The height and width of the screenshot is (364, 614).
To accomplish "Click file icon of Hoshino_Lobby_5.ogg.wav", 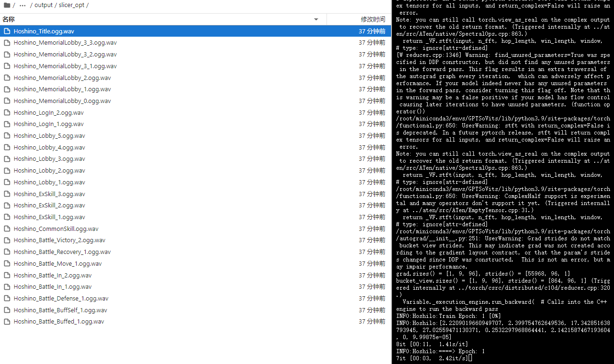I will click(7, 136).
